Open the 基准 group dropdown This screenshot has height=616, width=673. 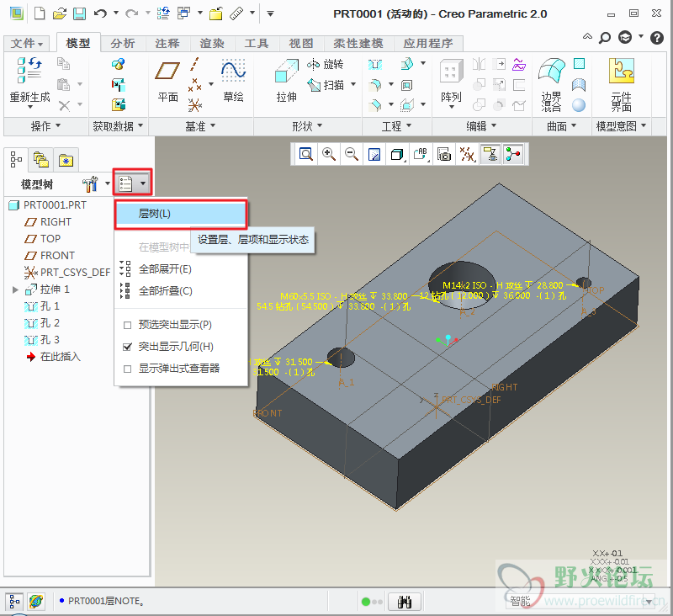[200, 126]
